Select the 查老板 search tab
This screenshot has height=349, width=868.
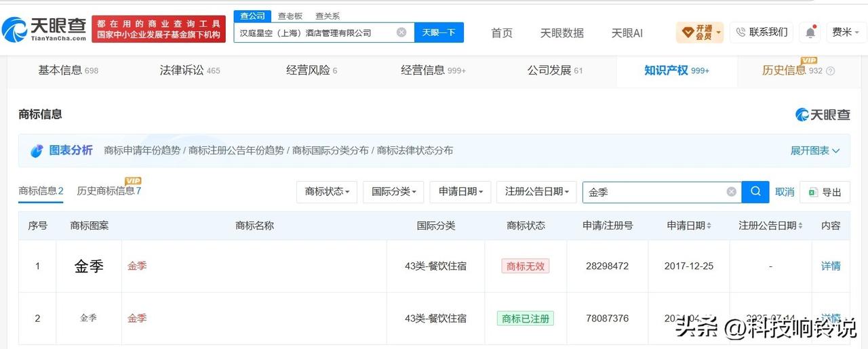[290, 16]
